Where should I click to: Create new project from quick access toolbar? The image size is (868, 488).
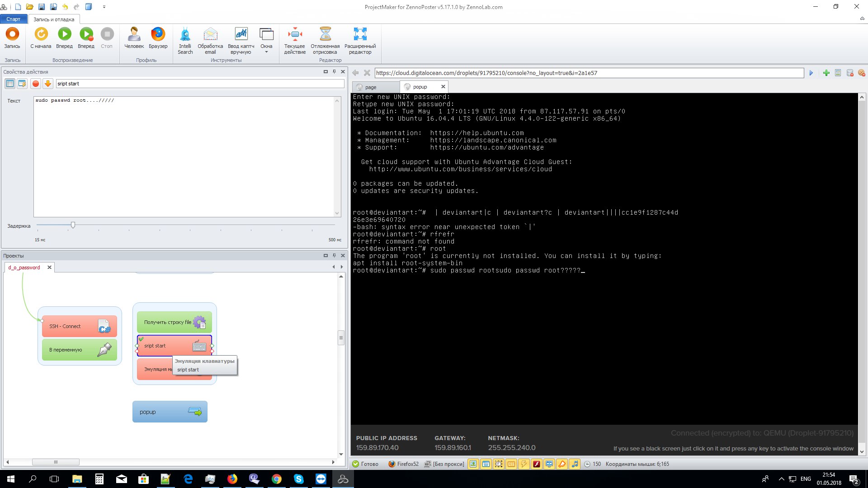[x=18, y=7]
